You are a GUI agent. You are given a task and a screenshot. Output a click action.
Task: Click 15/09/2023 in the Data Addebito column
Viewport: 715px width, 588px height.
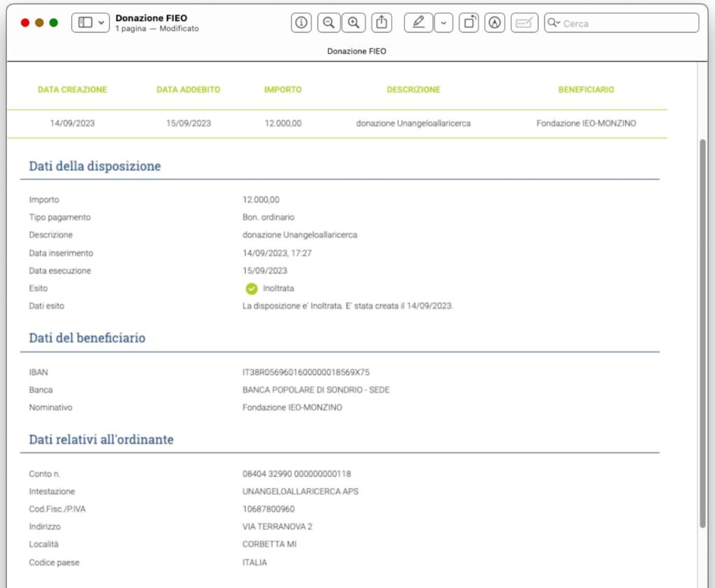click(x=189, y=123)
